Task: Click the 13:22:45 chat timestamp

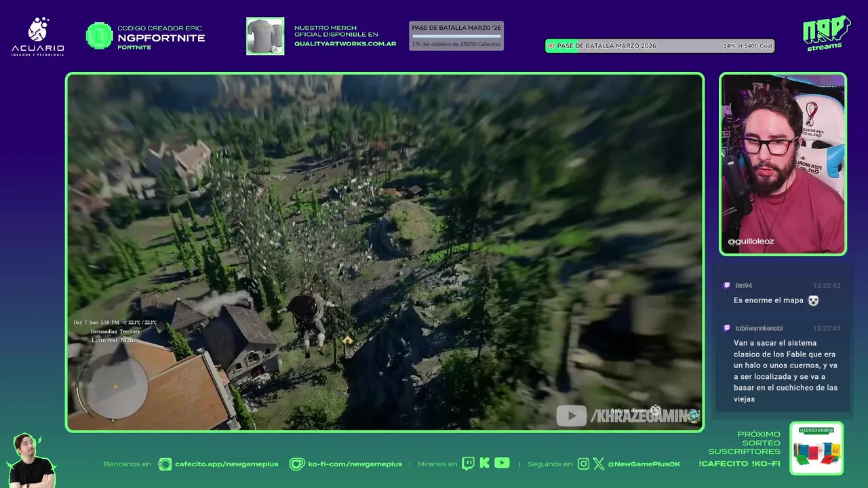Action: point(827,328)
